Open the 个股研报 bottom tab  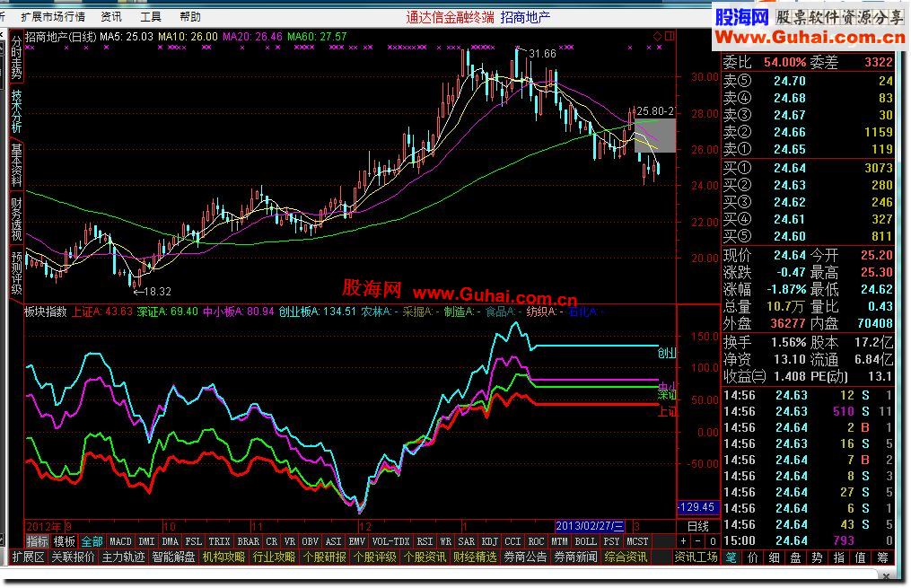(324, 557)
